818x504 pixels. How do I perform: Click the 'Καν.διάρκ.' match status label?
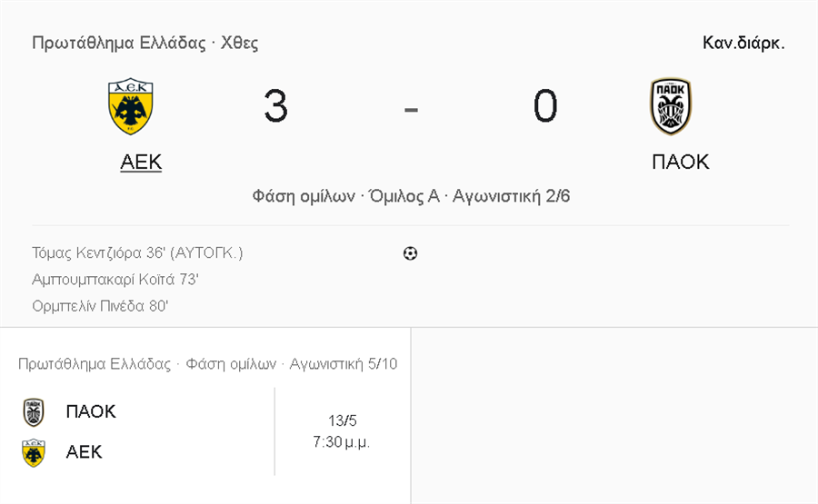743,43
